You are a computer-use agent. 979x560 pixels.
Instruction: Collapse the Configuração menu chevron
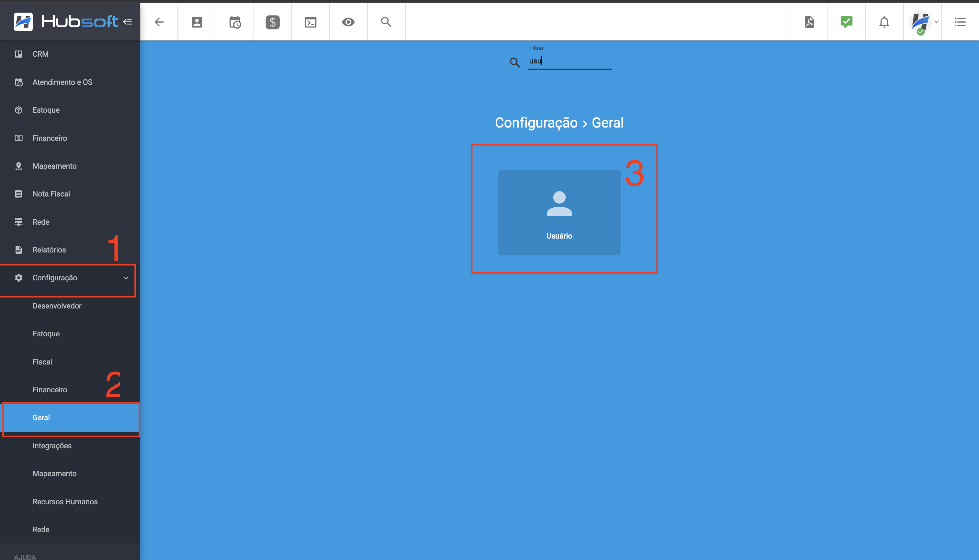(x=126, y=278)
